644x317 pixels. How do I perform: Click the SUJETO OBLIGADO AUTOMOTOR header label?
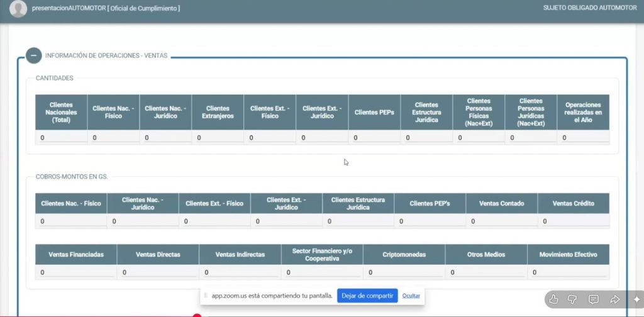tap(589, 8)
